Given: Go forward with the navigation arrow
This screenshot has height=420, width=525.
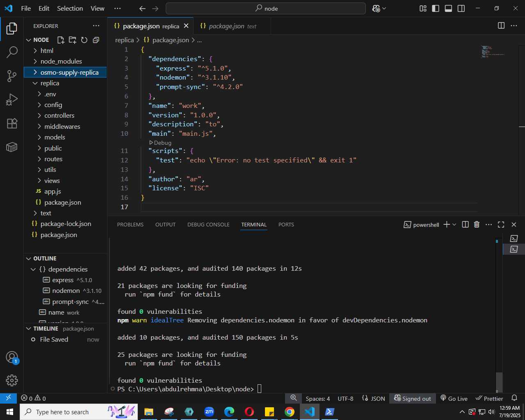Looking at the screenshot, I should [x=155, y=8].
